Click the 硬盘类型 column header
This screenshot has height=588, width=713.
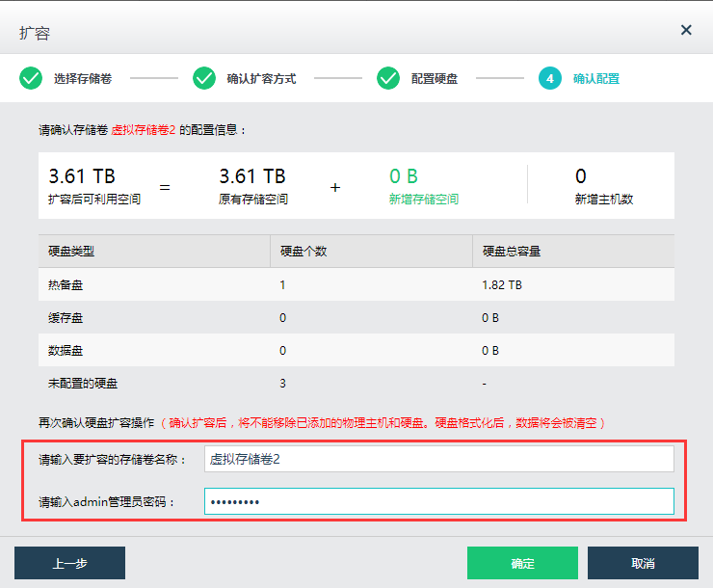[x=71, y=252]
